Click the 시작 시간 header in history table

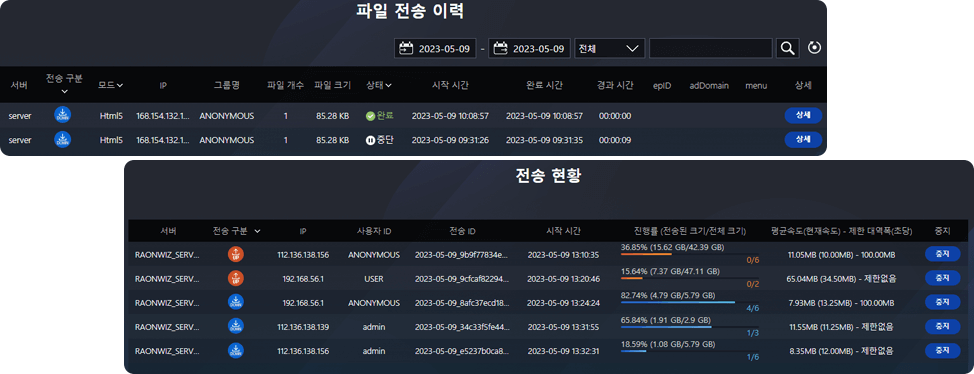tap(450, 86)
